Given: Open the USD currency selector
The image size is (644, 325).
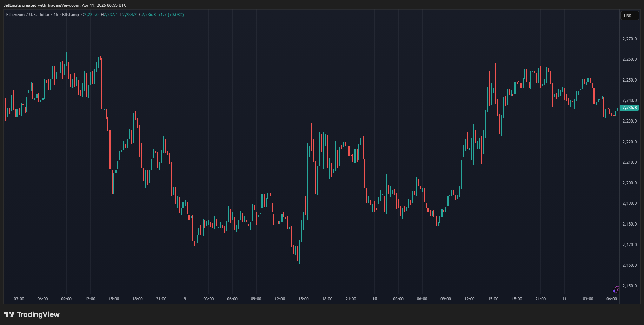Looking at the screenshot, I should pyautogui.click(x=629, y=16).
